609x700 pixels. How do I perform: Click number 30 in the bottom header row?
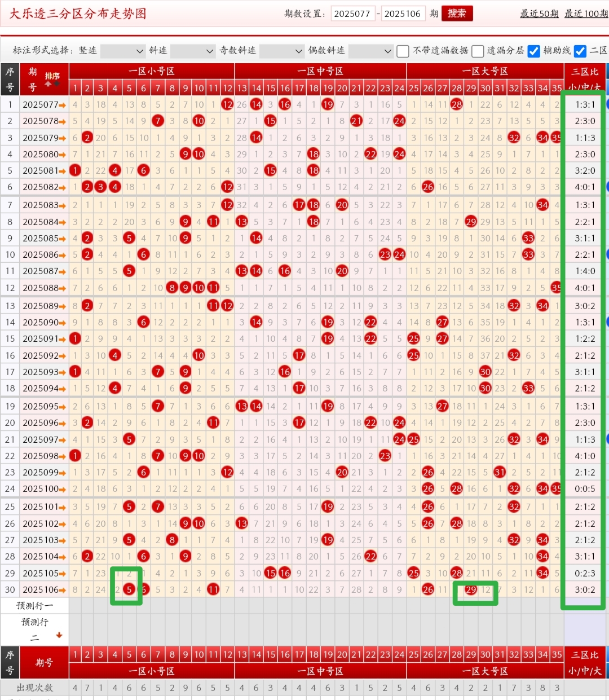[486, 655]
